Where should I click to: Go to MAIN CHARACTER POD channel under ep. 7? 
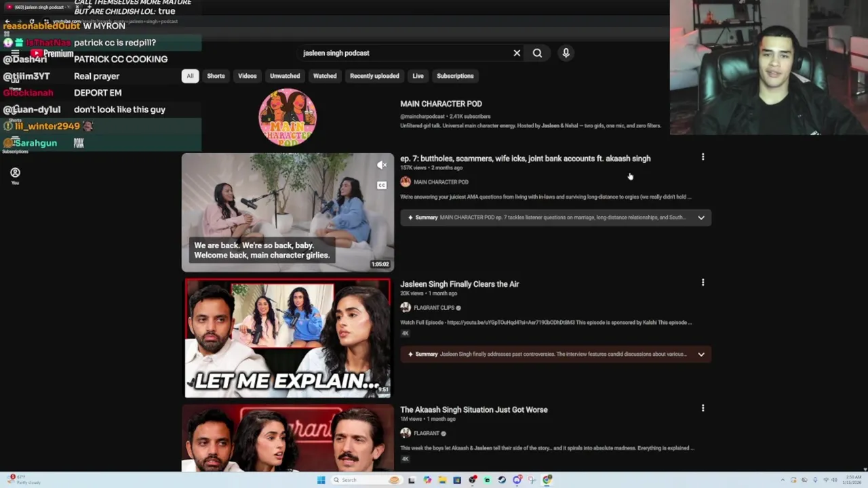441,182
